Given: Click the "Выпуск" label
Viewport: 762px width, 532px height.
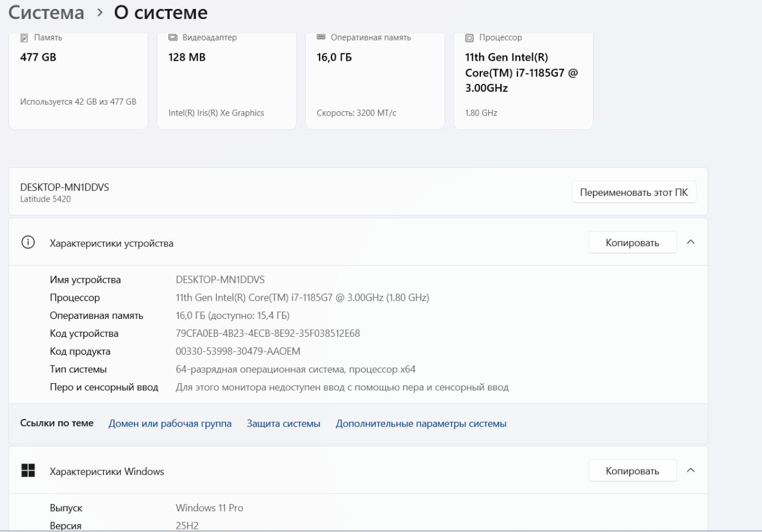Looking at the screenshot, I should (x=66, y=508).
